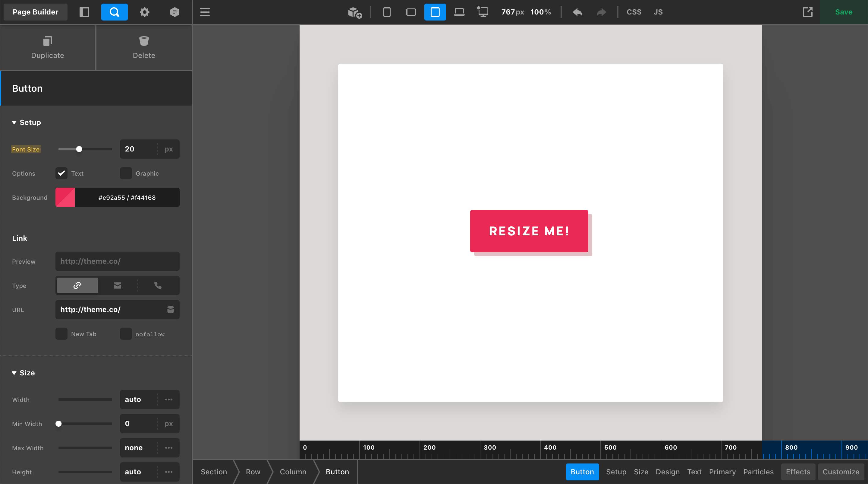Switch to phone portrait preview mode
The height and width of the screenshot is (484, 868).
click(x=386, y=12)
